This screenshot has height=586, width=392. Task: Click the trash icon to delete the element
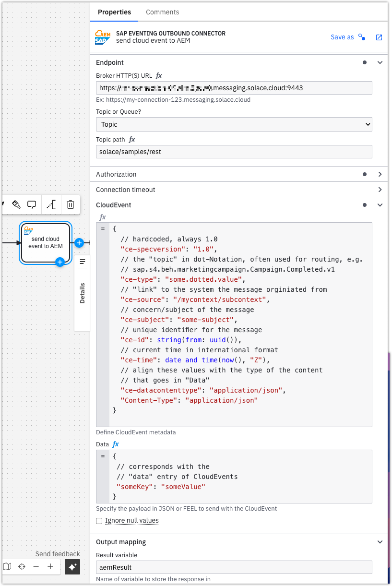[71, 205]
